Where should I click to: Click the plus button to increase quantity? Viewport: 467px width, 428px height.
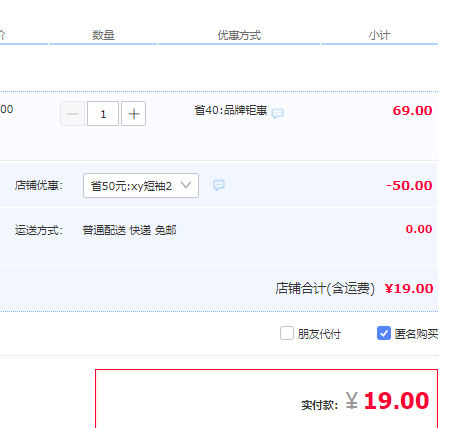133,114
